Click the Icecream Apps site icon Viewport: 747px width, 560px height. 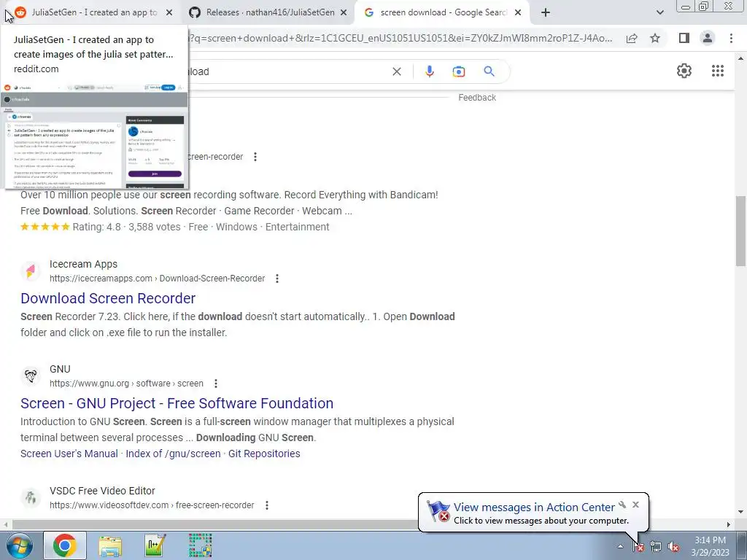[31, 271]
